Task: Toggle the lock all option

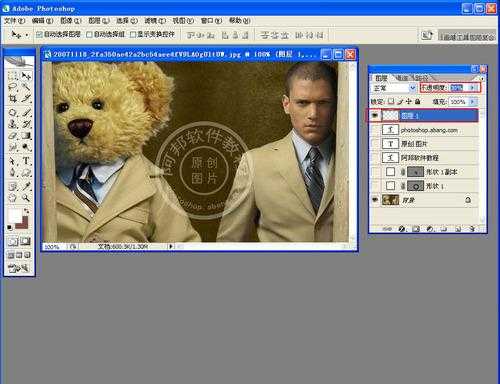Action: tap(417, 101)
